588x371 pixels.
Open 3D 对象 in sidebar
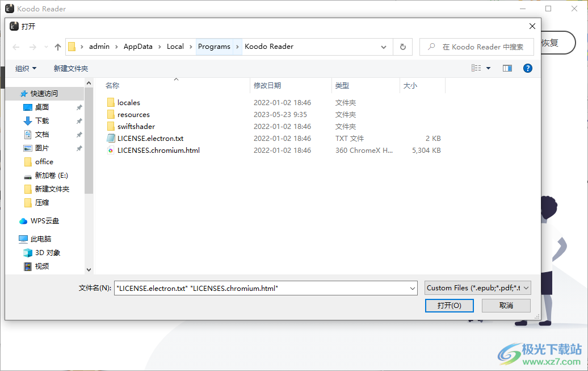(48, 253)
